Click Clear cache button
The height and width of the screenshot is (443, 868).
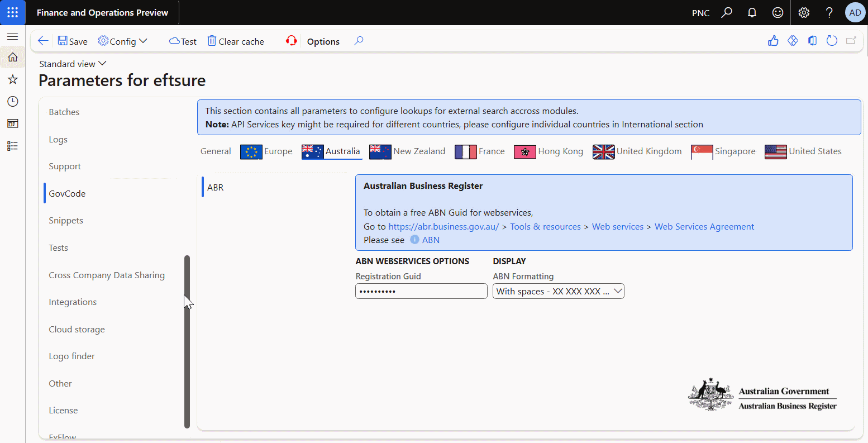click(236, 41)
